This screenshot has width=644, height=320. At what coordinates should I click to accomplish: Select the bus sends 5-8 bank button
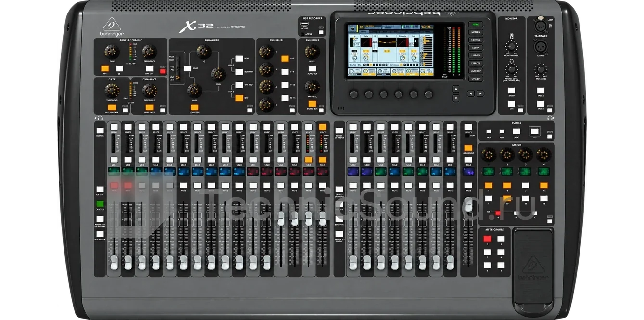click(x=284, y=72)
